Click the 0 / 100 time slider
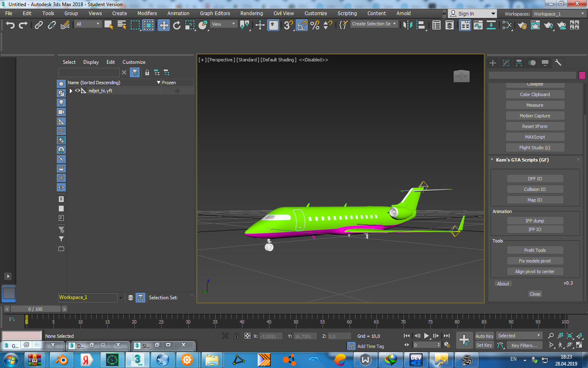The width and height of the screenshot is (588, 368). pyautogui.click(x=35, y=309)
